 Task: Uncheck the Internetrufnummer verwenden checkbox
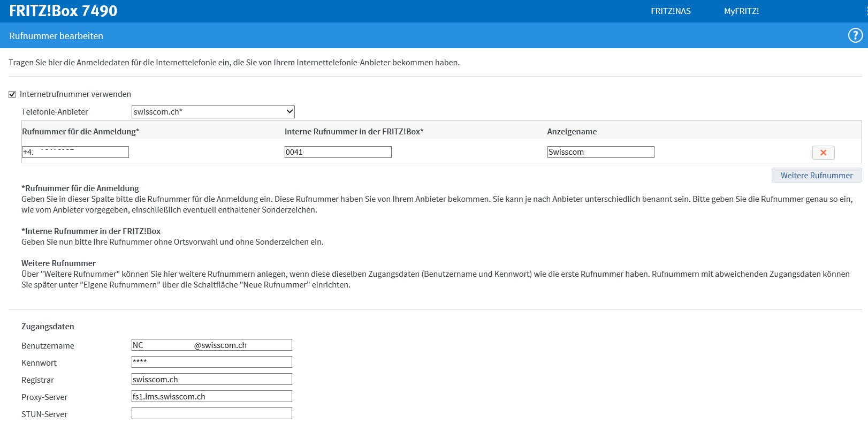pos(12,94)
